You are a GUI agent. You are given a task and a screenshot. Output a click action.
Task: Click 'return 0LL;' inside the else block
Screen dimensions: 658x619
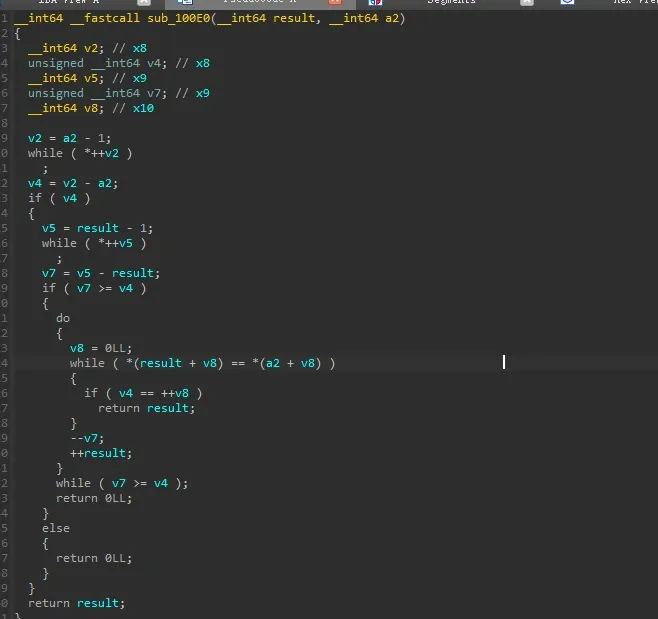[x=94, y=558]
